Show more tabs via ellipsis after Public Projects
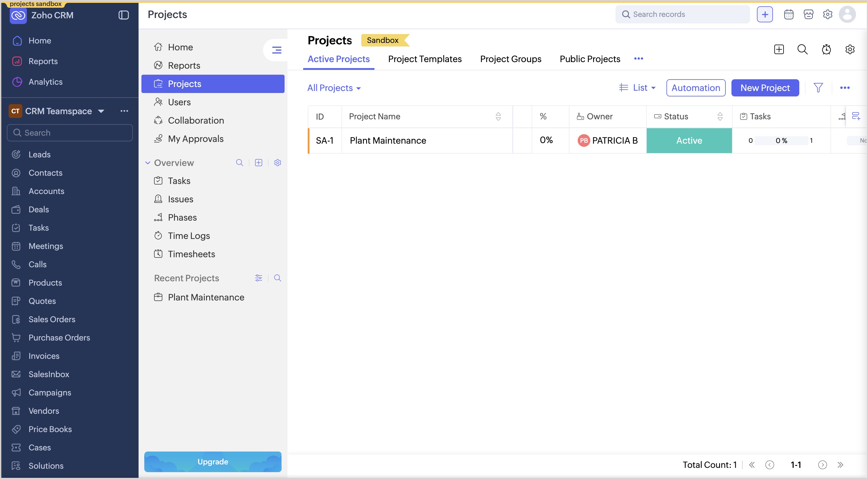Viewport: 868px width, 479px height. click(638, 59)
